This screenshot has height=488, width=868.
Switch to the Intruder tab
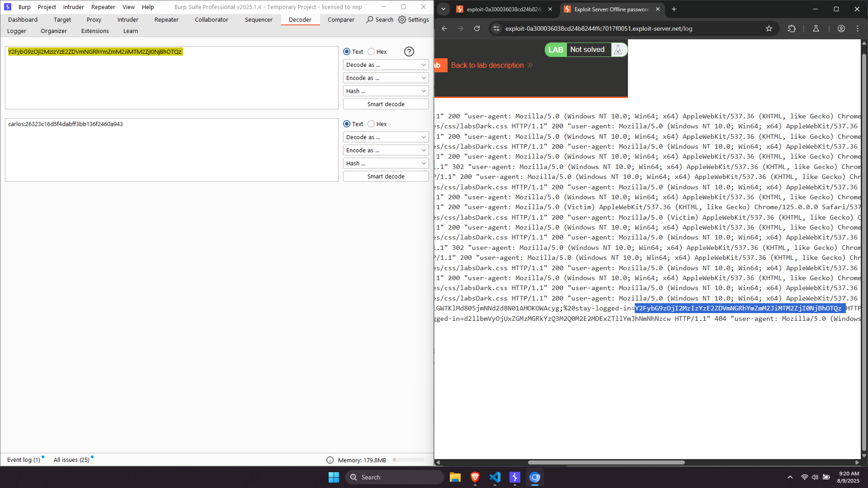(x=128, y=19)
